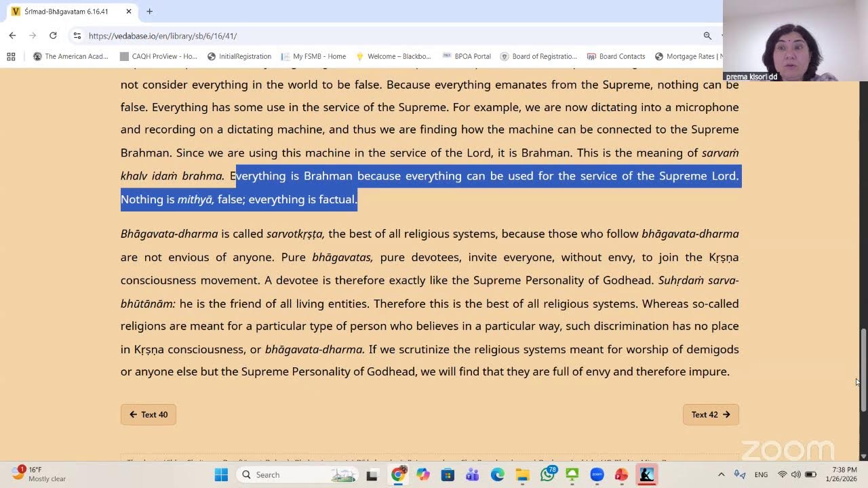Open the reading-silhouette app on the taskbar
Viewport: 868px width, 488px height.
pos(646,474)
